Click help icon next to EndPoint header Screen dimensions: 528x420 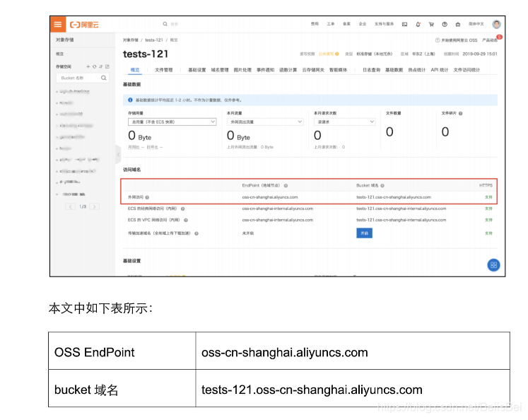pos(286,185)
